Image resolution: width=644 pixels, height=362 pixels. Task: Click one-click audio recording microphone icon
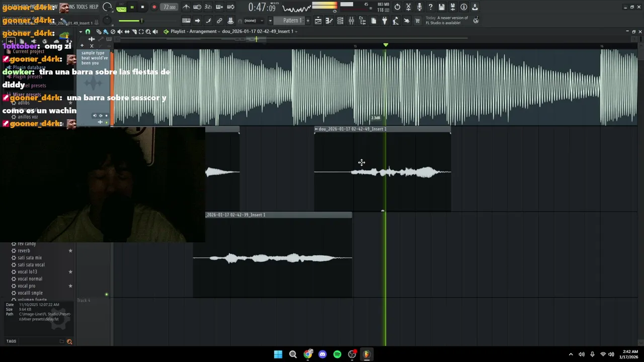420,7
